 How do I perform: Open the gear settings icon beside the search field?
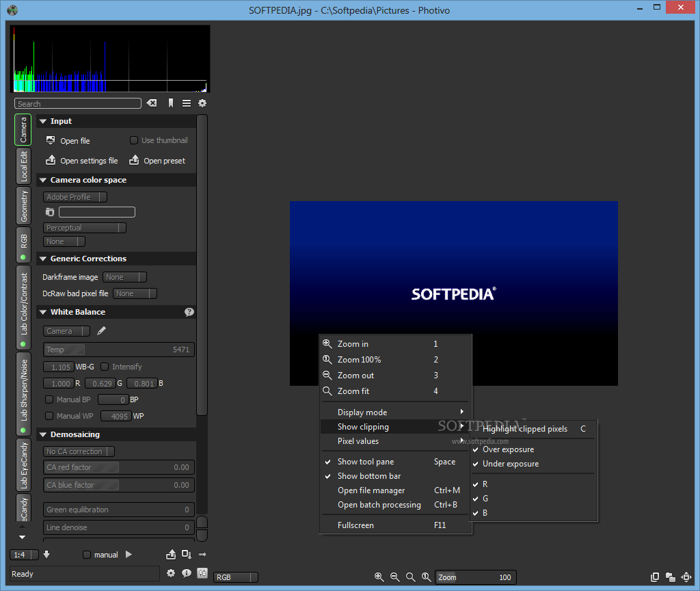tap(202, 103)
